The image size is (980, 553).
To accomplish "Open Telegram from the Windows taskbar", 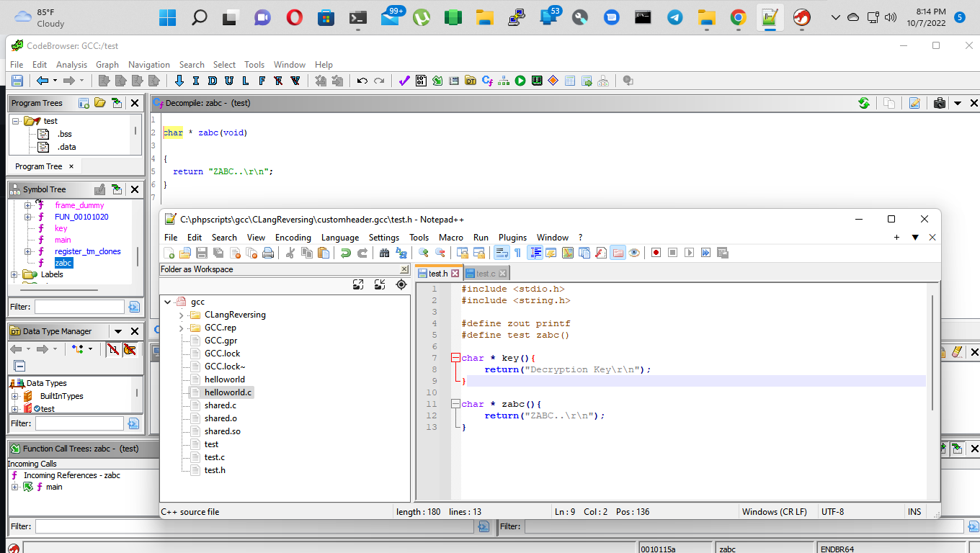I will click(675, 17).
